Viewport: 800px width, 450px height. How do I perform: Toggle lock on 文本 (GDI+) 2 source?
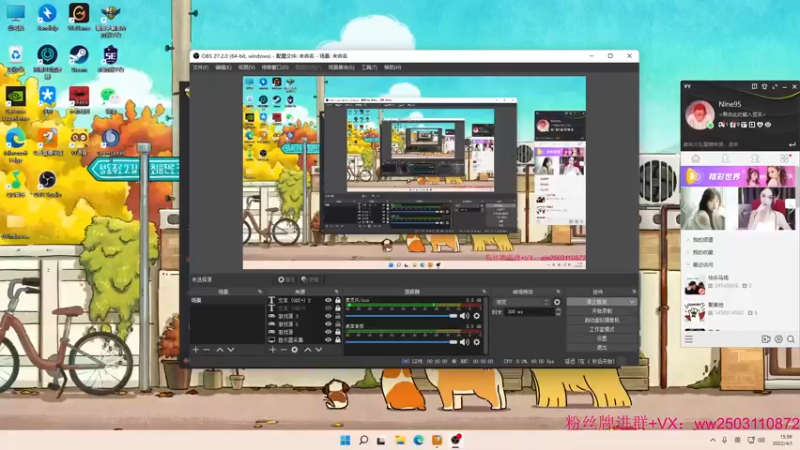(337, 301)
